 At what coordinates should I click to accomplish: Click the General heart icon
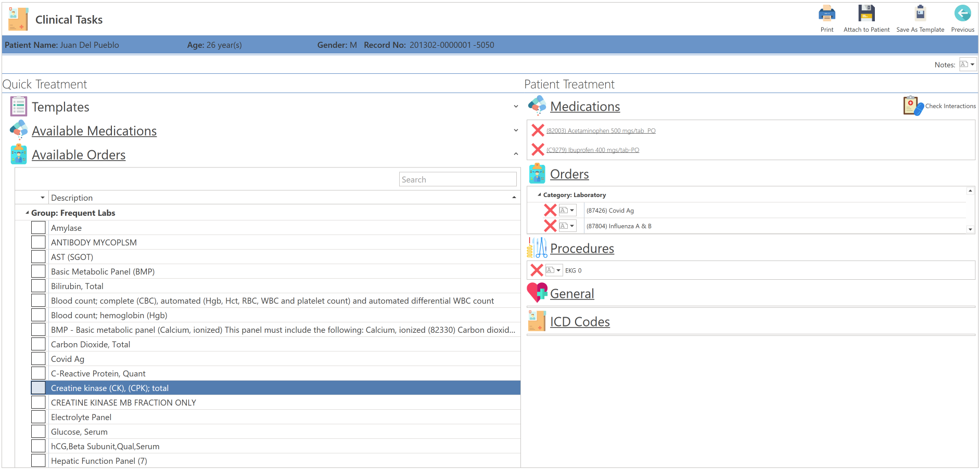[x=537, y=293]
